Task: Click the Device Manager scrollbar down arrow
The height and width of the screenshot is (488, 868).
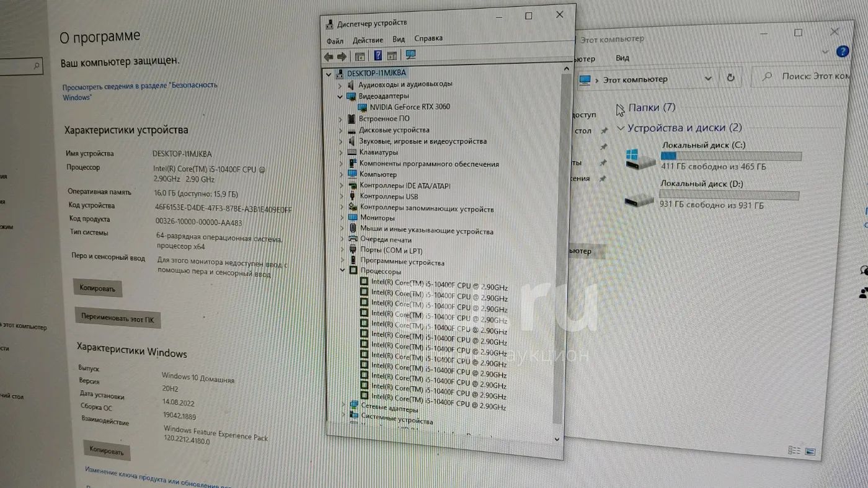Action: pos(557,439)
